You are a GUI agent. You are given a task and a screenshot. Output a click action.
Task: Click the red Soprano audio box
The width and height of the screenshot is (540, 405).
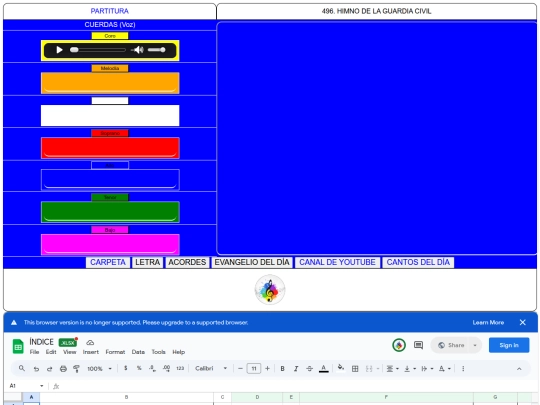110,148
